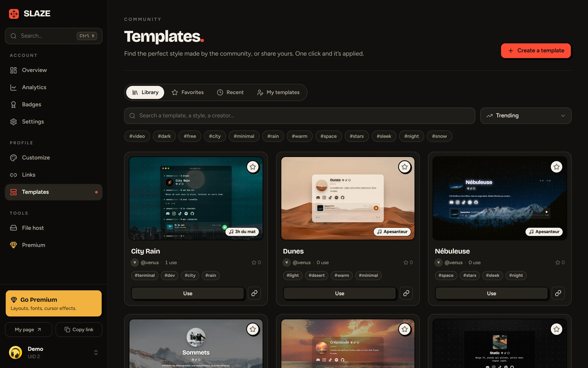The width and height of the screenshot is (588, 368).
Task: Copy share link for City Rain template
Action: pos(254,293)
